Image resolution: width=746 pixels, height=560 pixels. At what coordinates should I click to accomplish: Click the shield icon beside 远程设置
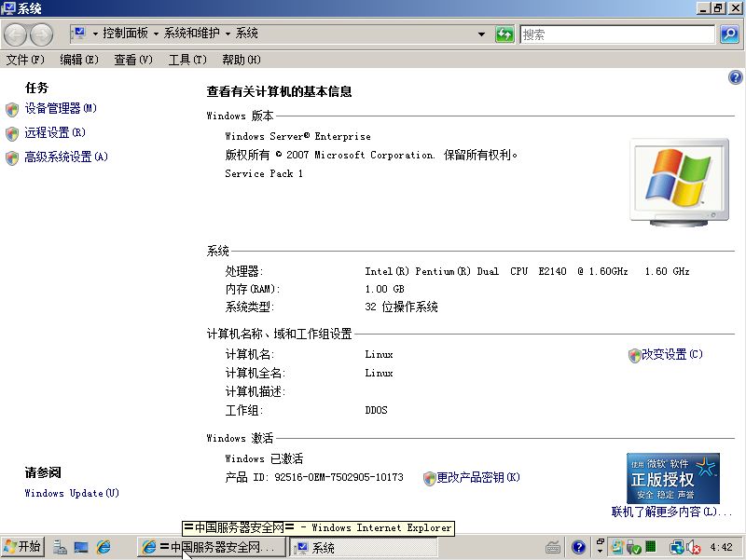pos(12,133)
